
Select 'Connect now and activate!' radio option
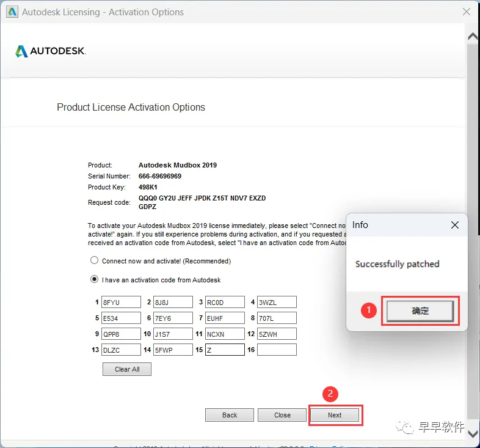[94, 260]
